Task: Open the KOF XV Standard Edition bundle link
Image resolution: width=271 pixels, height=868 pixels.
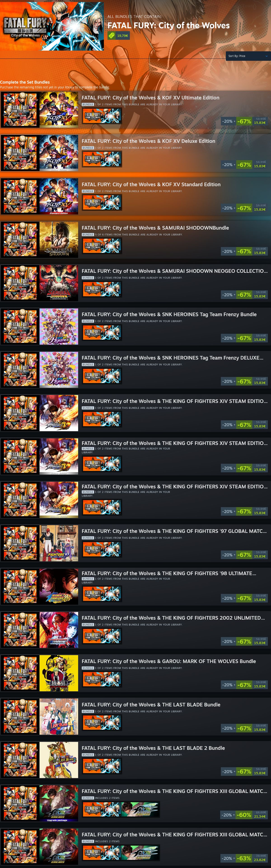Action: tap(151, 184)
